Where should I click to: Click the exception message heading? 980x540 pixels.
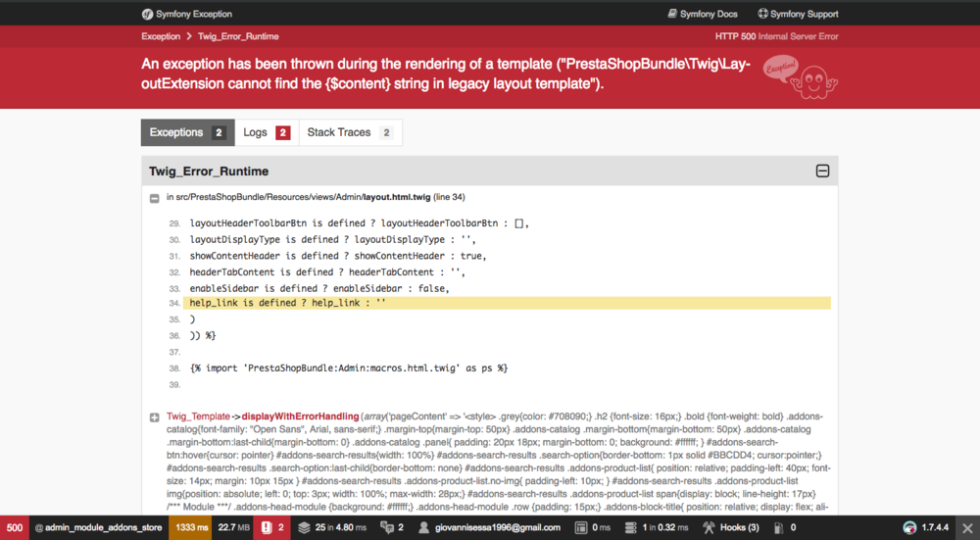446,74
